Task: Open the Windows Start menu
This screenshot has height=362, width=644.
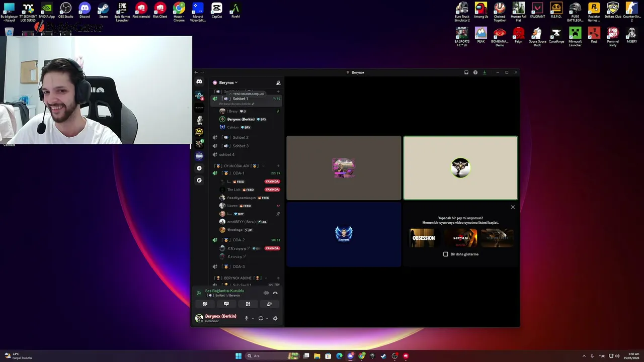Action: 238,356
